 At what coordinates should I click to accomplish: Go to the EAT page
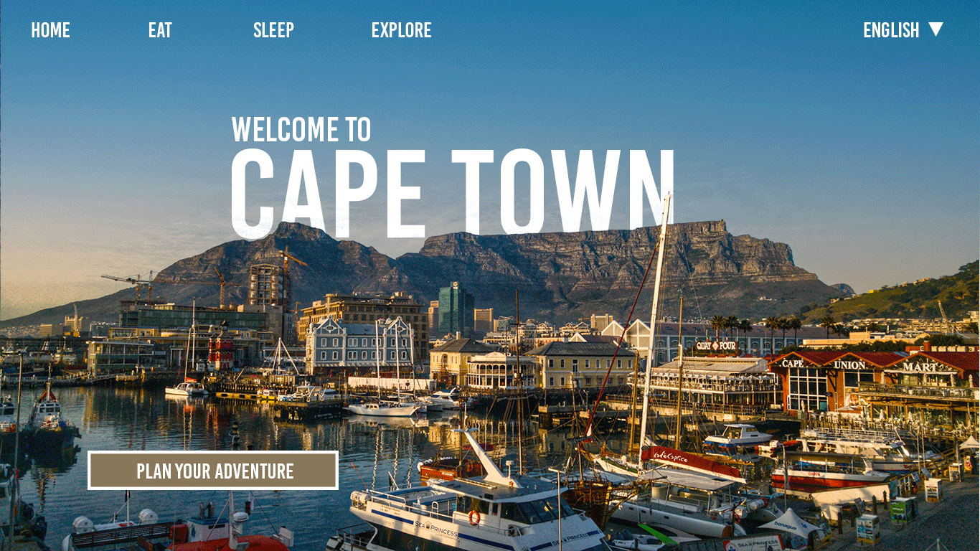click(160, 30)
